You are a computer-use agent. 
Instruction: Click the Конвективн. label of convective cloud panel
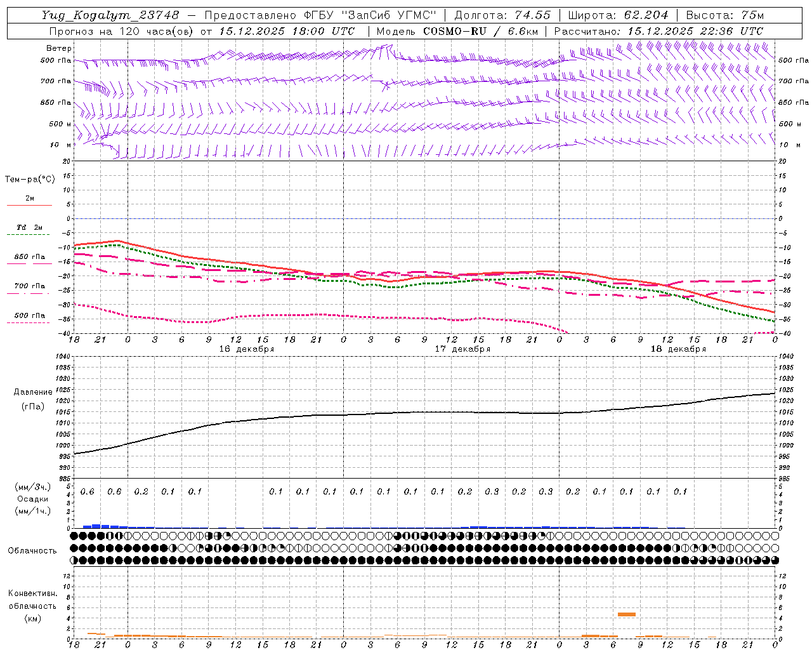click(x=32, y=594)
